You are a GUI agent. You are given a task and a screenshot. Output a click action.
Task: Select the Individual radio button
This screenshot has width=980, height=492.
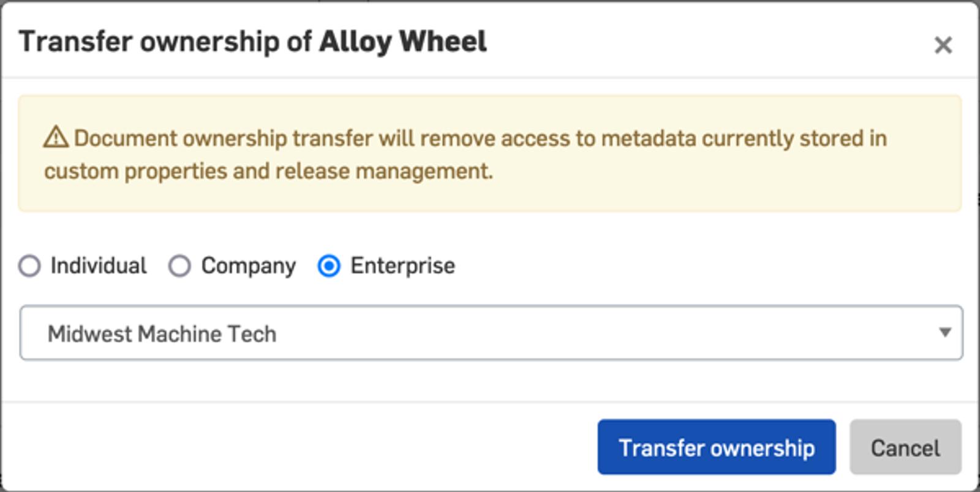pos(29,266)
